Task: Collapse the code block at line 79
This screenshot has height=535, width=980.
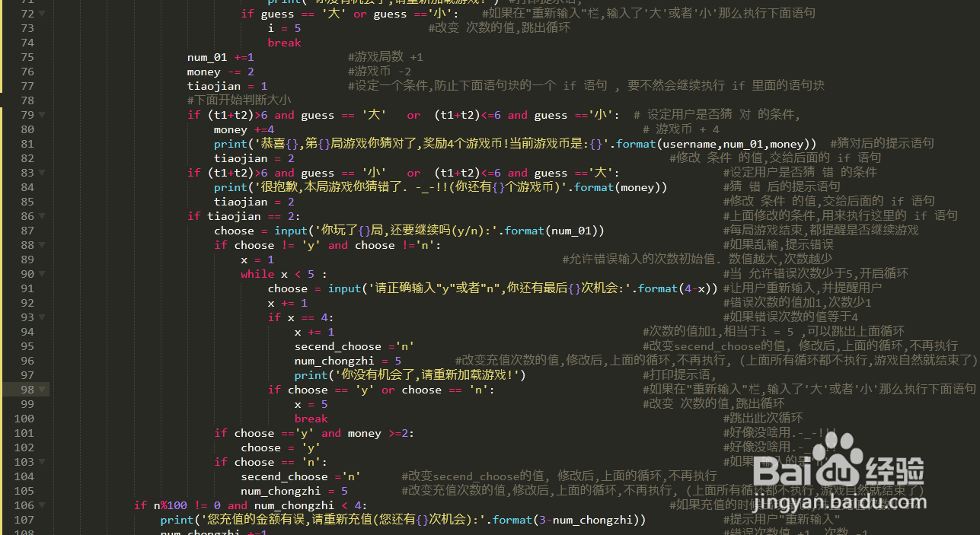Action: click(x=42, y=116)
